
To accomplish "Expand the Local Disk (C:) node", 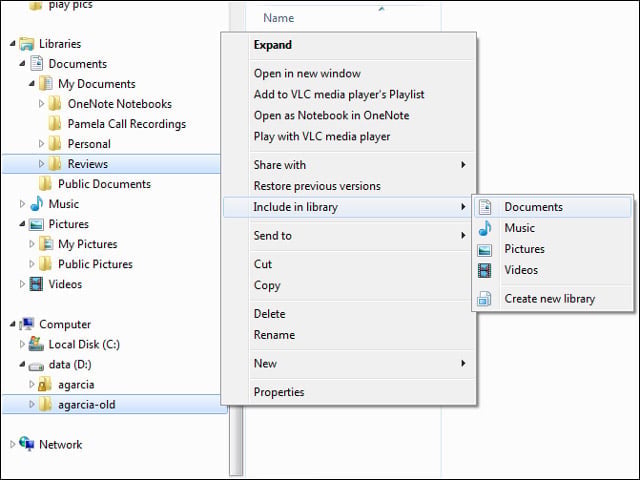I will [22, 344].
